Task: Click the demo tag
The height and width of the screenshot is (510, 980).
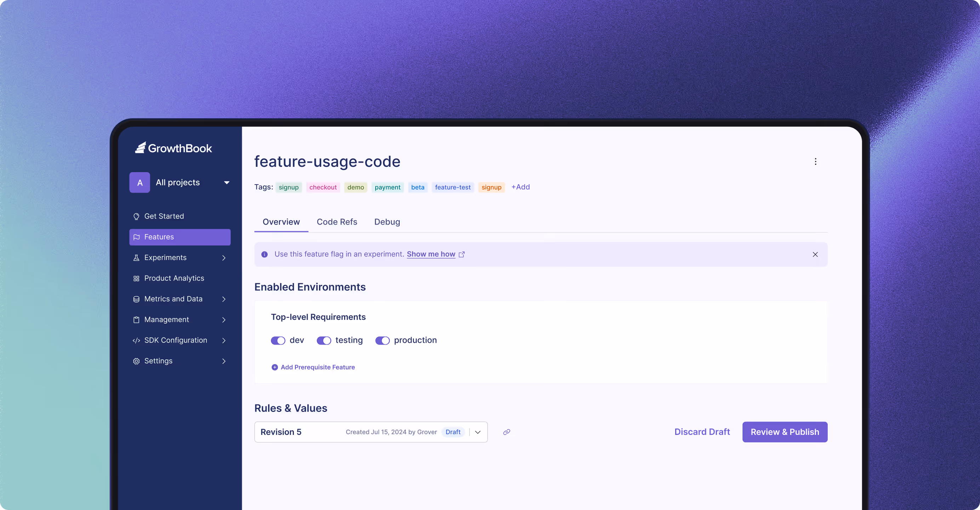Action: (356, 187)
